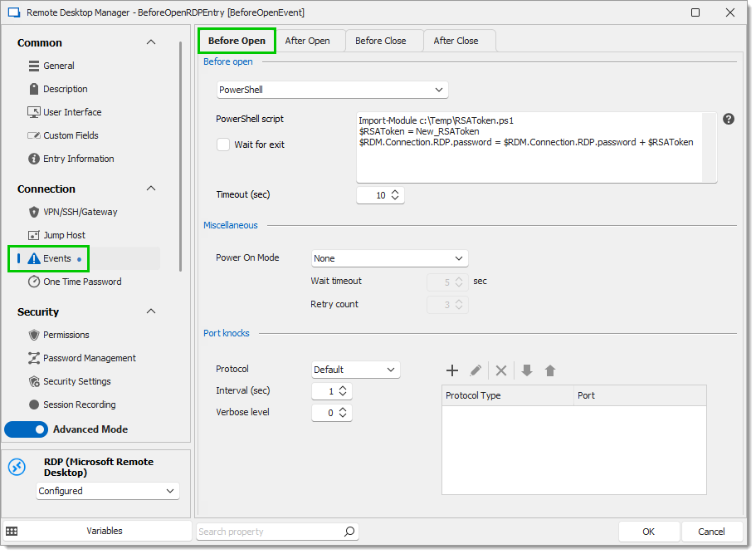
Task: Open the Permissions page
Action: coord(66,335)
